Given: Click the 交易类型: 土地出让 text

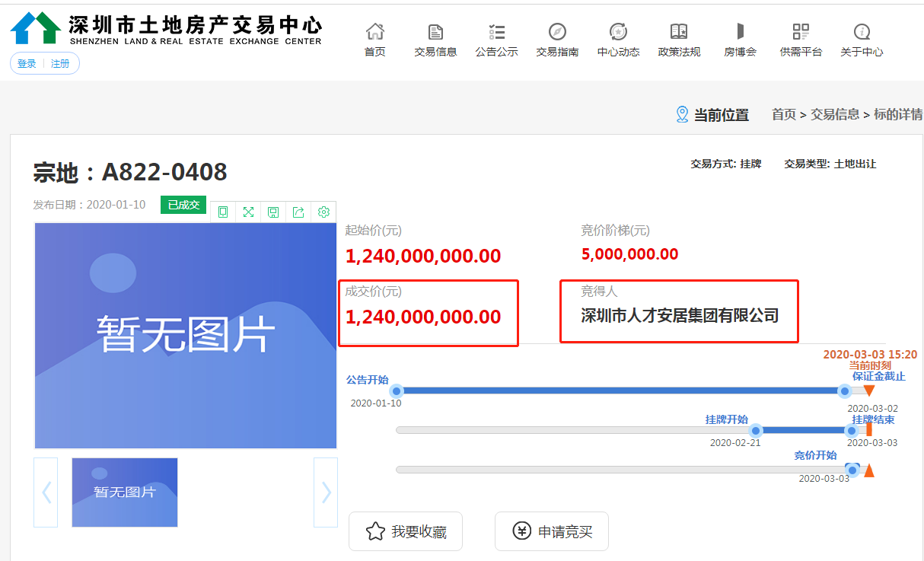Looking at the screenshot, I should click(830, 164).
